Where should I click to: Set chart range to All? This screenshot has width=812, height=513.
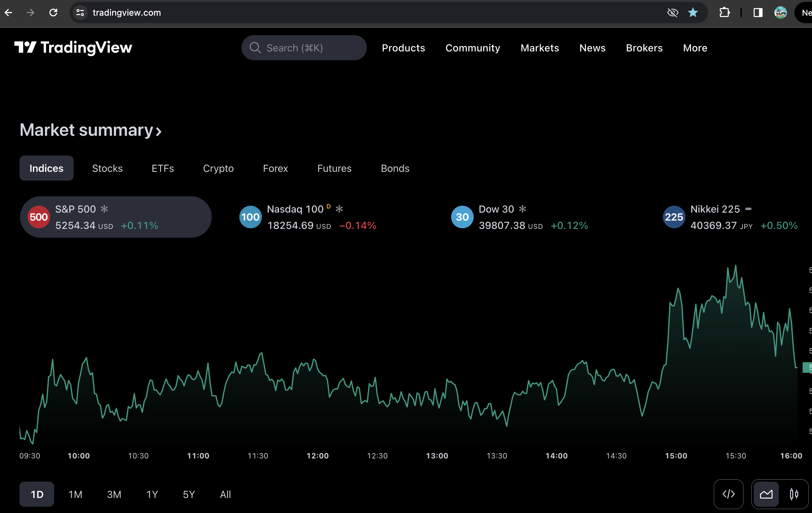pos(225,494)
